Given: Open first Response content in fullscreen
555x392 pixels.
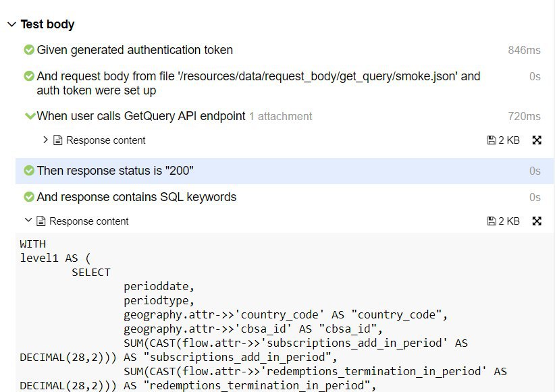Looking at the screenshot, I should [x=537, y=140].
